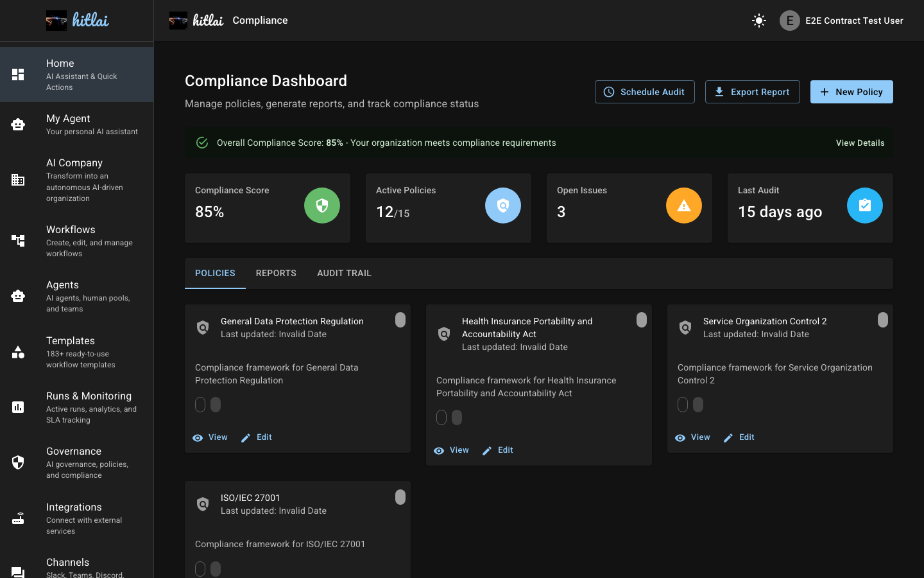The image size is (924, 578).
Task: Switch to the Reports tab
Action: pos(276,273)
